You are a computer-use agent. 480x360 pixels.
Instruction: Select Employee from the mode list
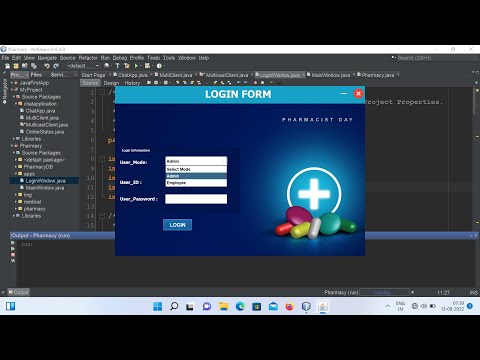[x=196, y=183]
